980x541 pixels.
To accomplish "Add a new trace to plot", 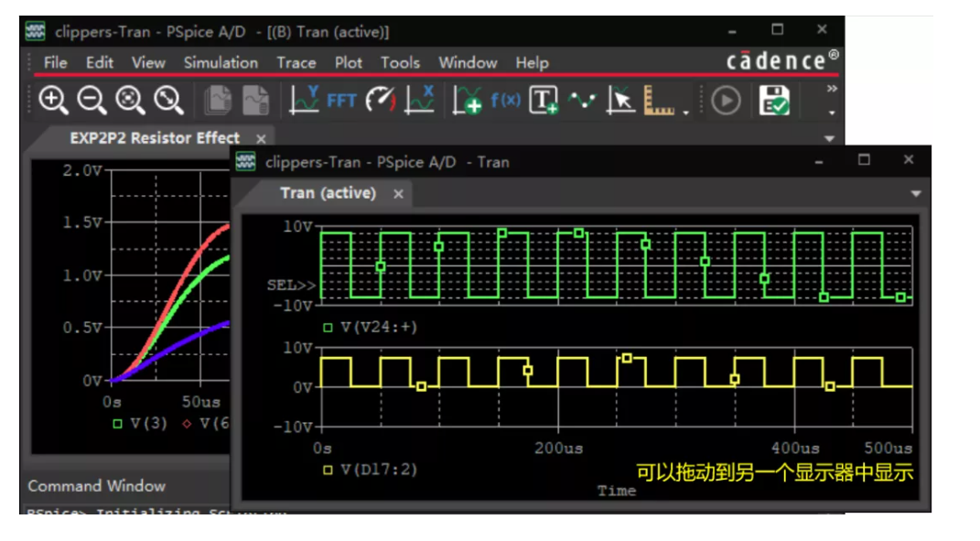I will pyautogui.click(x=468, y=100).
